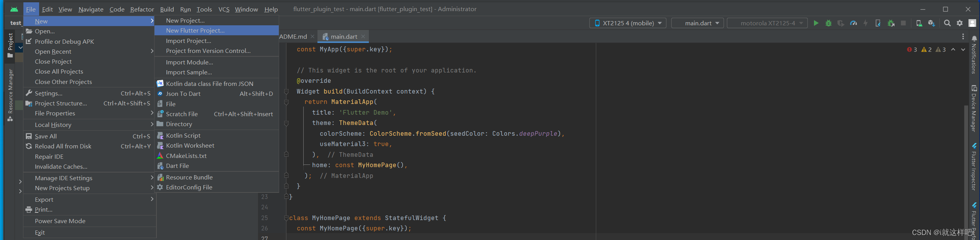Open the Resource Manager tool window
The image size is (980, 240).
pyautogui.click(x=10, y=95)
